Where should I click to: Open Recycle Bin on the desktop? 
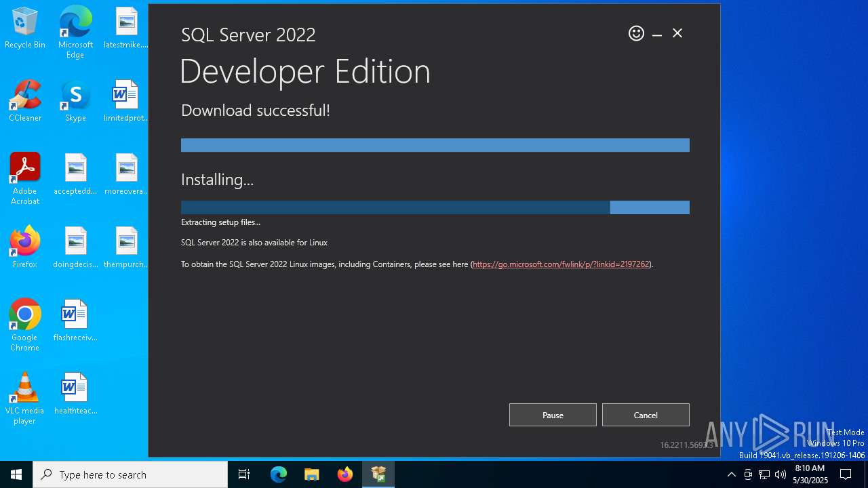tap(25, 28)
